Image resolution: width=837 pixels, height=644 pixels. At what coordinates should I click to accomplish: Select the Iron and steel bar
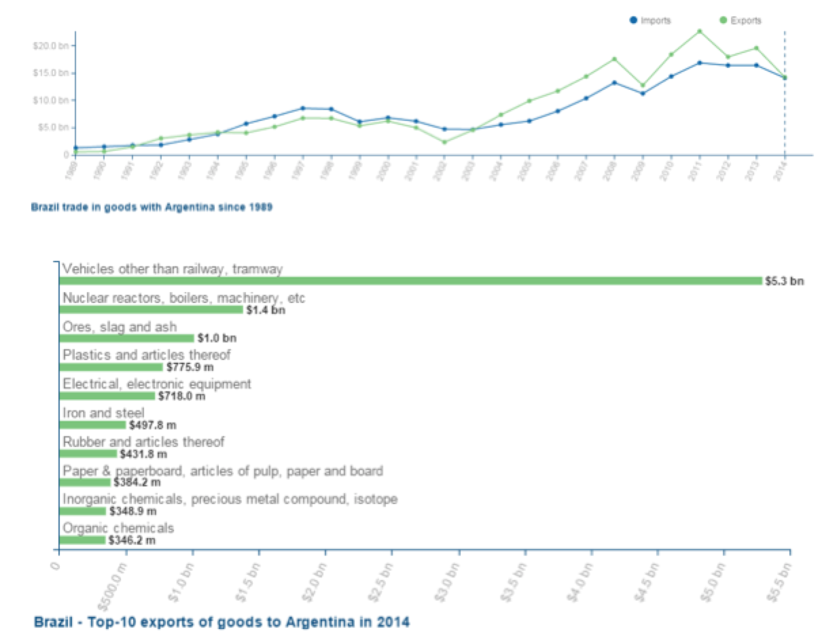[x=92, y=425]
